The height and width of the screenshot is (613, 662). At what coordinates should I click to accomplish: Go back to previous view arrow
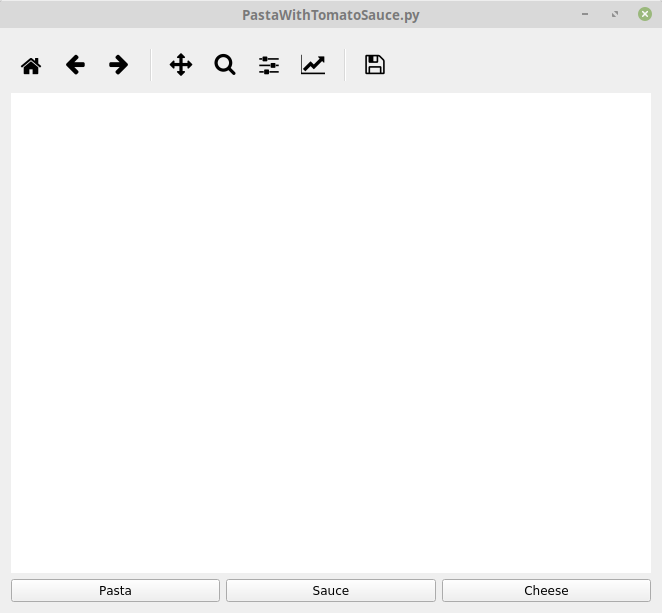[x=75, y=65]
